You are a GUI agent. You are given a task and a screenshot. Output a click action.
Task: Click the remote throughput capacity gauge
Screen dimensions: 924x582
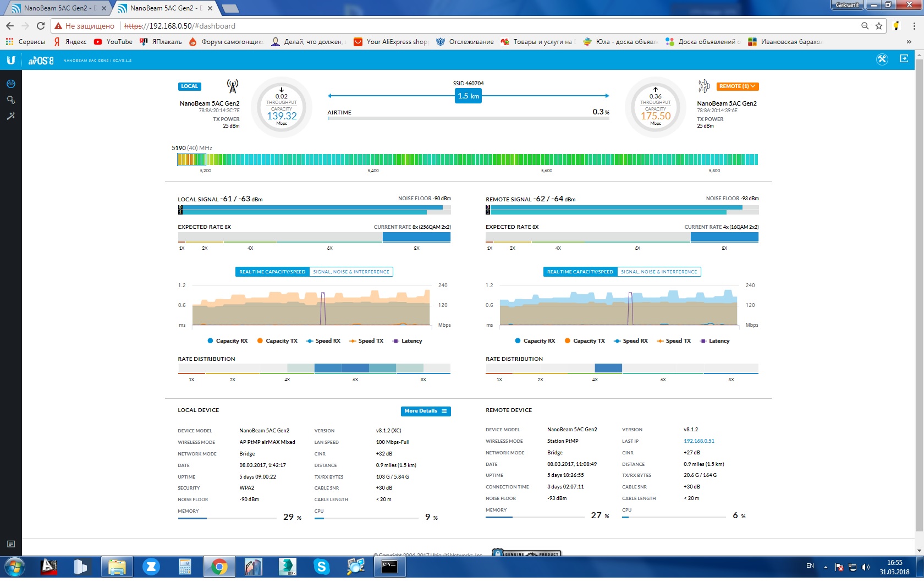pos(656,107)
